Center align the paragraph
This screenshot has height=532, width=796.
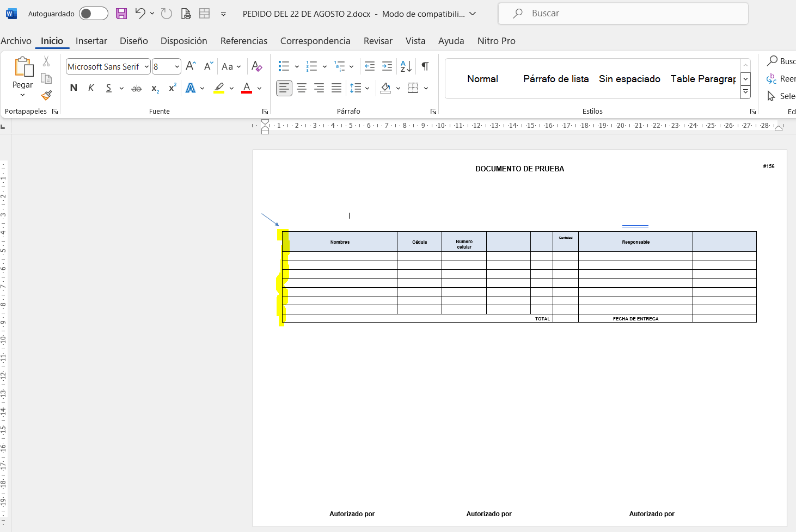[x=302, y=88]
